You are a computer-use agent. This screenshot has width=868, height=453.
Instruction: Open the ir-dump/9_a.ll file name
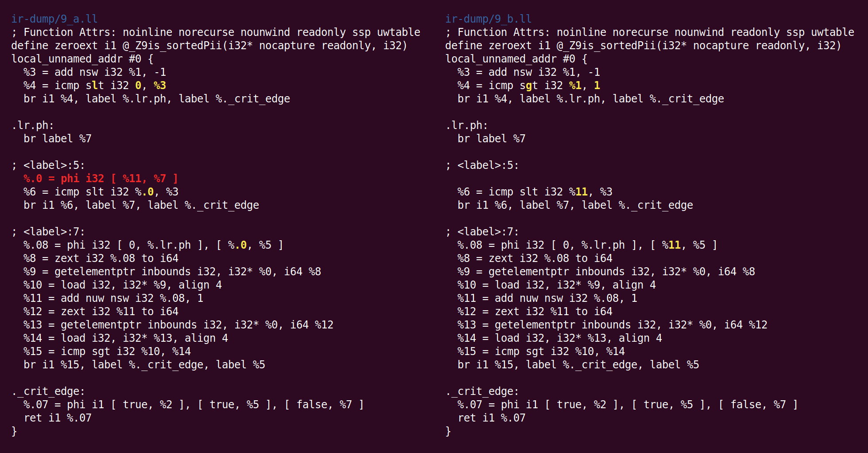54,19
